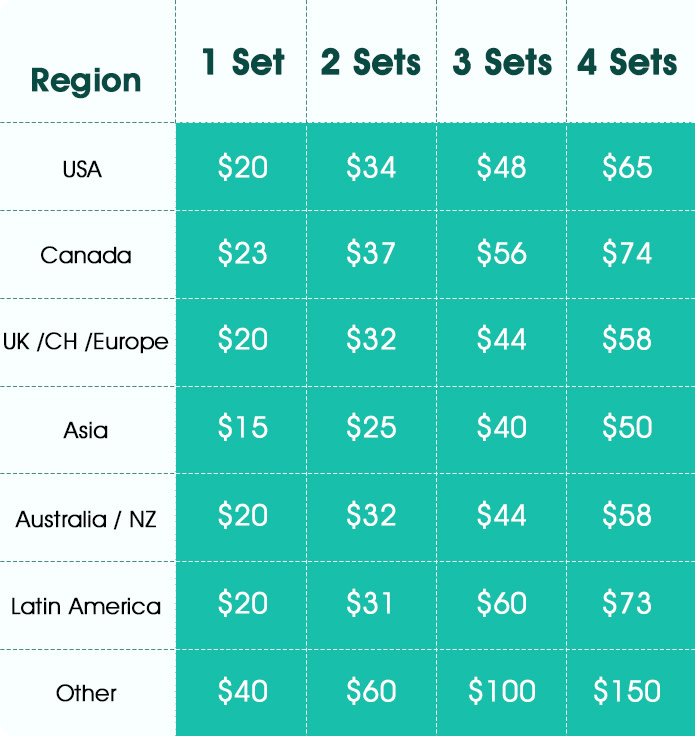Click the $37 price for Canada 2 Sets
Image resolution: width=695 pixels, height=736 pixels.
point(371,253)
